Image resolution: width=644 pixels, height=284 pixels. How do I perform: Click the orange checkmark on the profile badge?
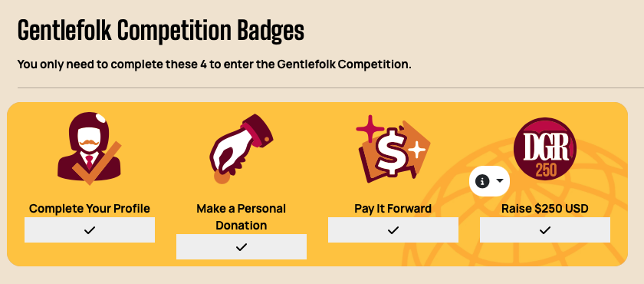click(x=97, y=163)
